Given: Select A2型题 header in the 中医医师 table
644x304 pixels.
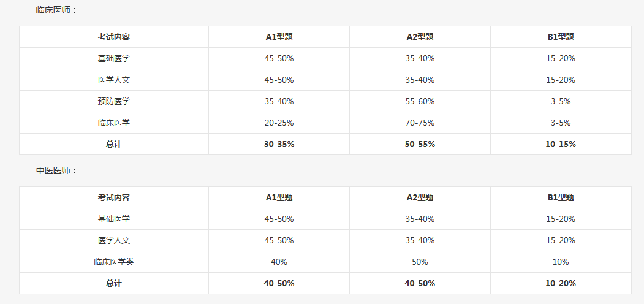Looking at the screenshot, I should point(420,197).
